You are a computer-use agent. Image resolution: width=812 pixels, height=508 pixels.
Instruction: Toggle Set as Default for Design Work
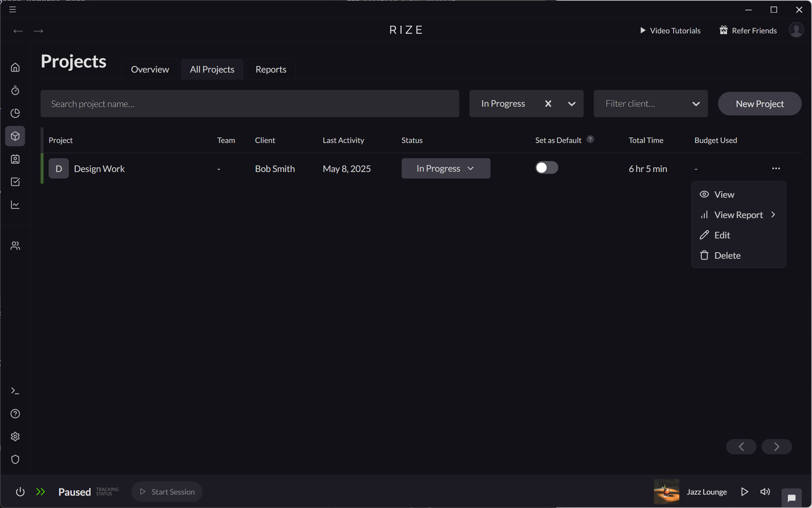coord(546,167)
